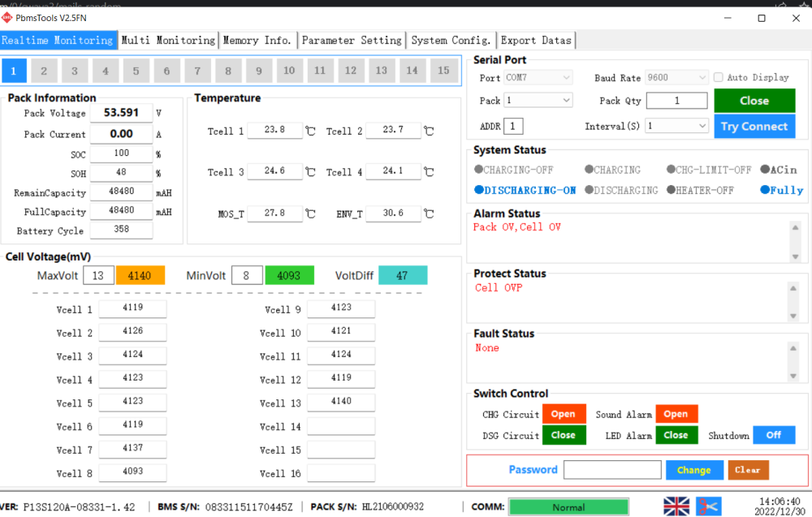
Task: Click the Fully status indicator
Action: [x=782, y=190]
